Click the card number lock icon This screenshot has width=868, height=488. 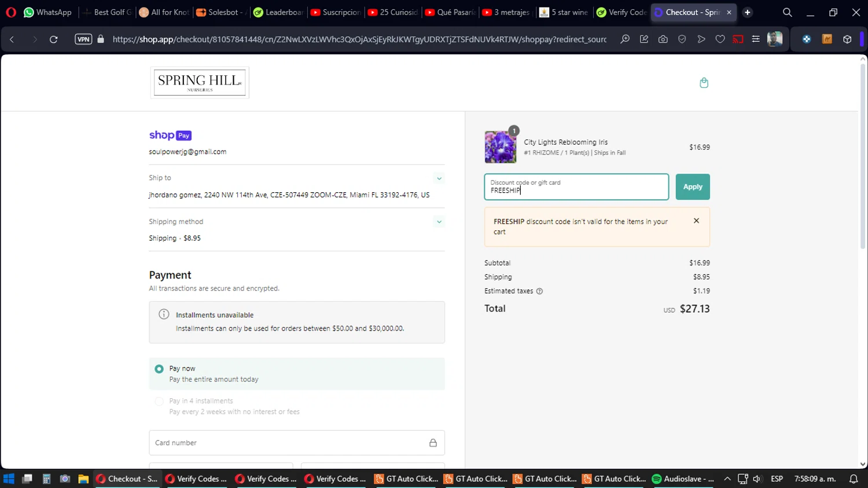pyautogui.click(x=433, y=443)
